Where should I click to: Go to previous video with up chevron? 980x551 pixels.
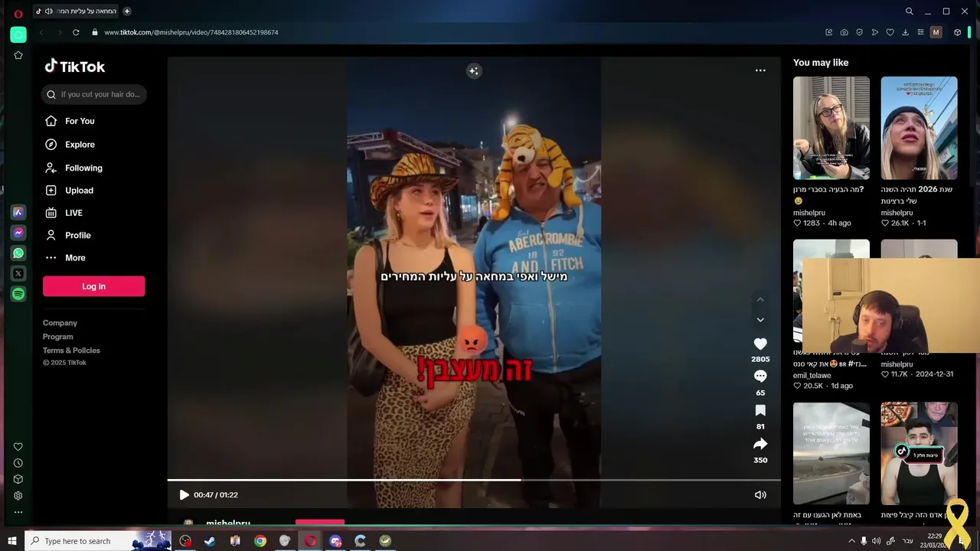tap(760, 299)
